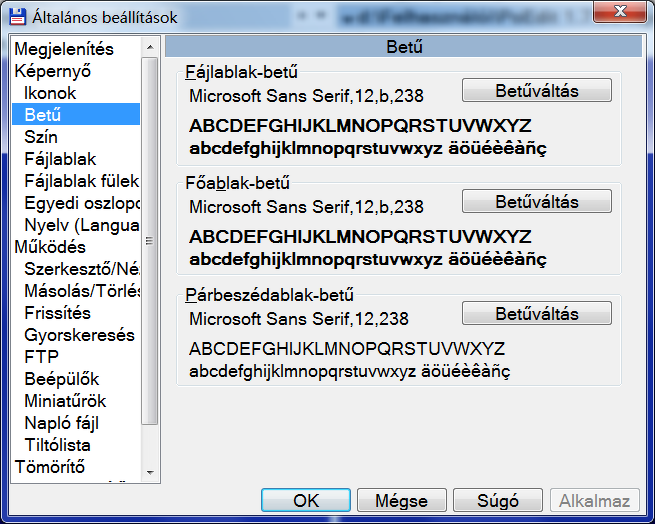Image resolution: width=655 pixels, height=524 pixels.
Task: Click the scroll down arrow of settings list
Action: pyautogui.click(x=150, y=471)
